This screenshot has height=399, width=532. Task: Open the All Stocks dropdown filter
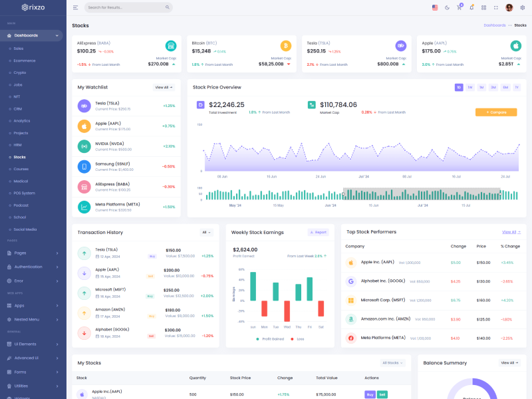coord(391,363)
